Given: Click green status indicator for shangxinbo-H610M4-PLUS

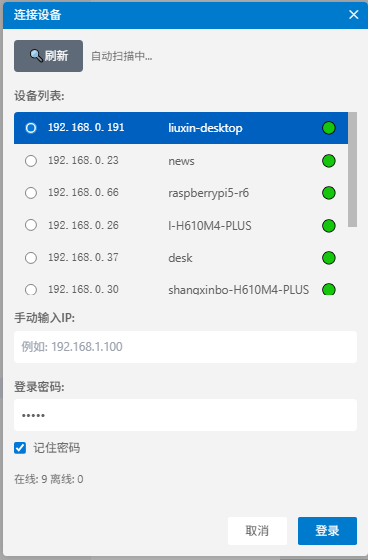Looking at the screenshot, I should (x=329, y=289).
